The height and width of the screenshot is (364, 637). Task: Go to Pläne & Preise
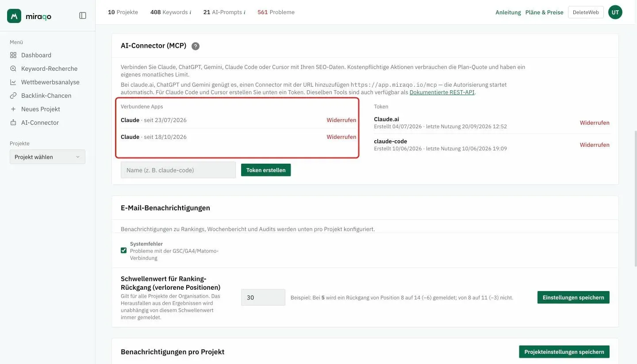coord(545,12)
